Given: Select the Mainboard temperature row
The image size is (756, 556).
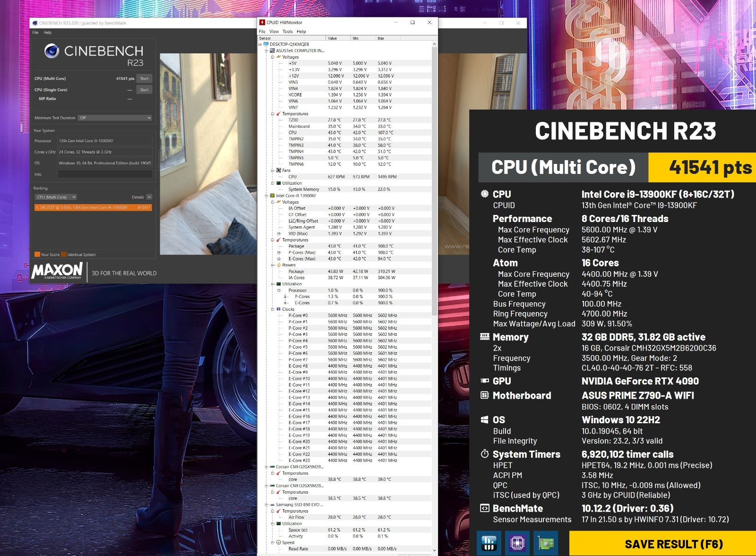Looking at the screenshot, I should 344,126.
